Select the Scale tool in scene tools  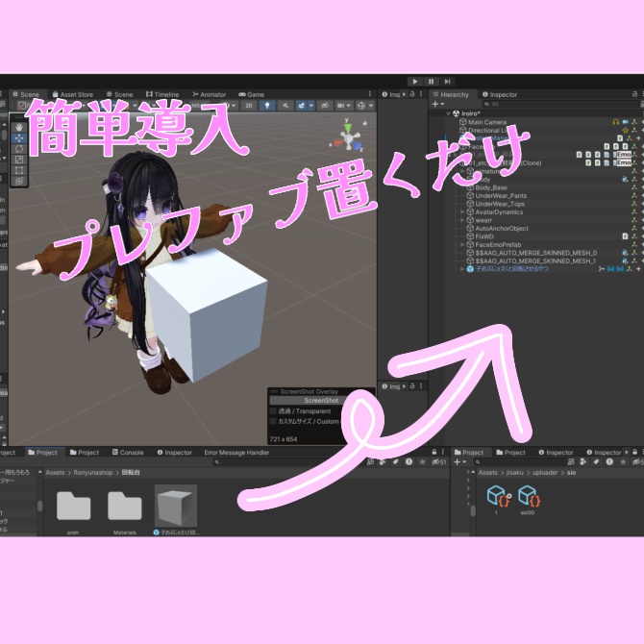19,160
